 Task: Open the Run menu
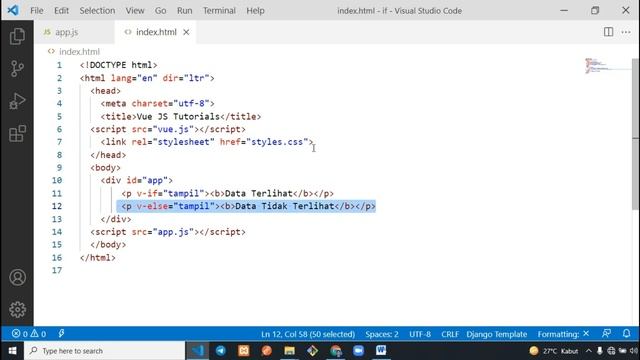coord(184,11)
